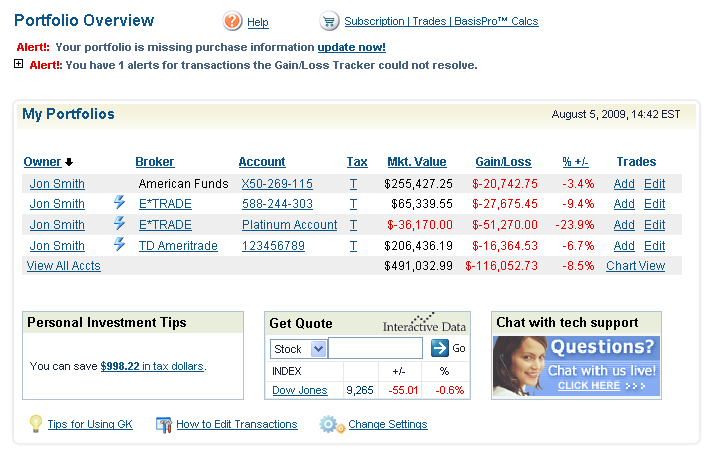Click the Questions? Chat with us live banner
Screen dimensions: 715x456
click(576, 366)
